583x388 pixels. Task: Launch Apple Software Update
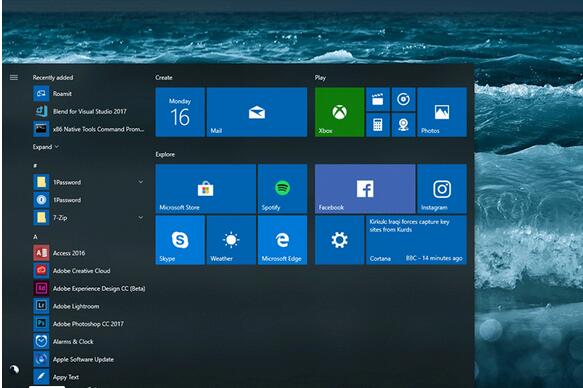(x=74, y=359)
